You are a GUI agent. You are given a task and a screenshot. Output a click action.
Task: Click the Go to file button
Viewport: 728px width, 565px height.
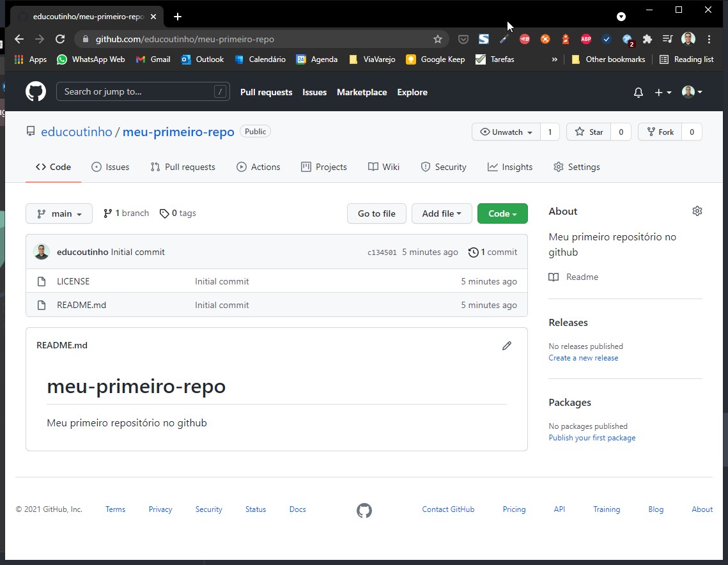pyautogui.click(x=376, y=213)
